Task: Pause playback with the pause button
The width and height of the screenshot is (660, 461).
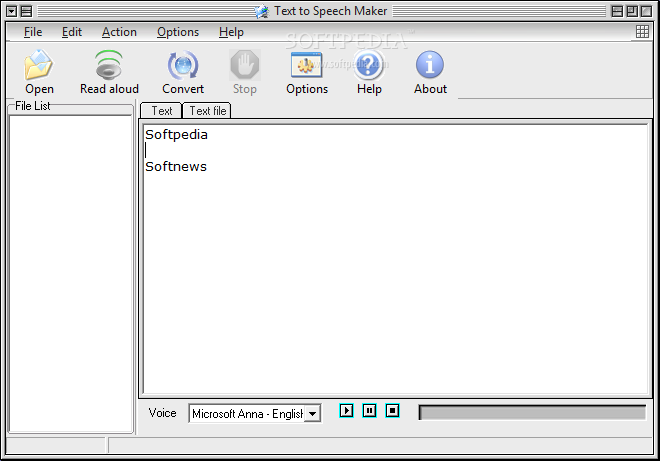Action: click(369, 410)
